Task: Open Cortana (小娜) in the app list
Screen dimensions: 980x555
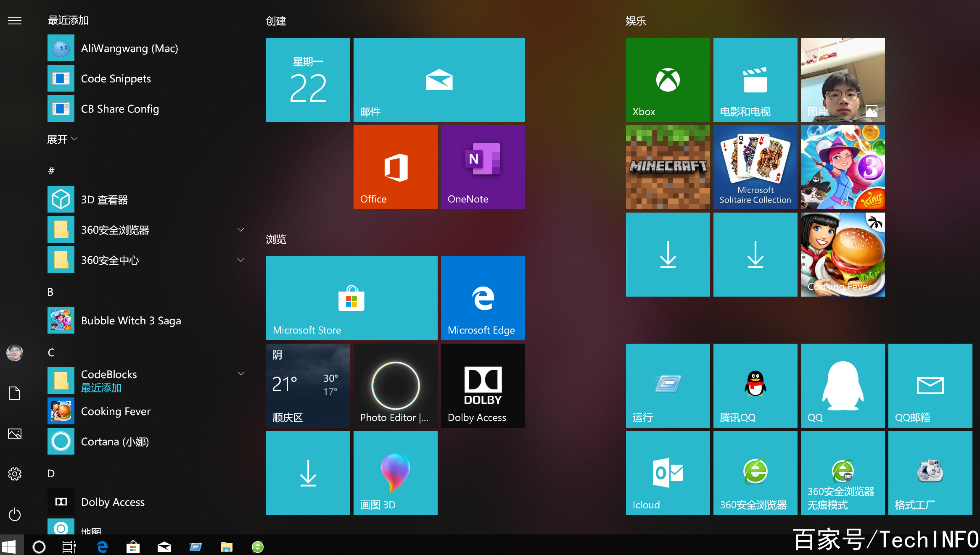Action: point(147,442)
